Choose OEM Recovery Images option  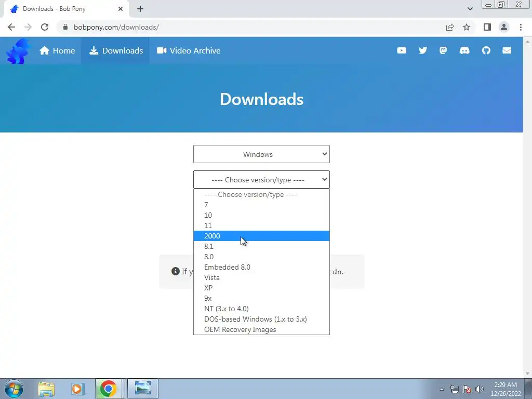[x=261, y=329]
